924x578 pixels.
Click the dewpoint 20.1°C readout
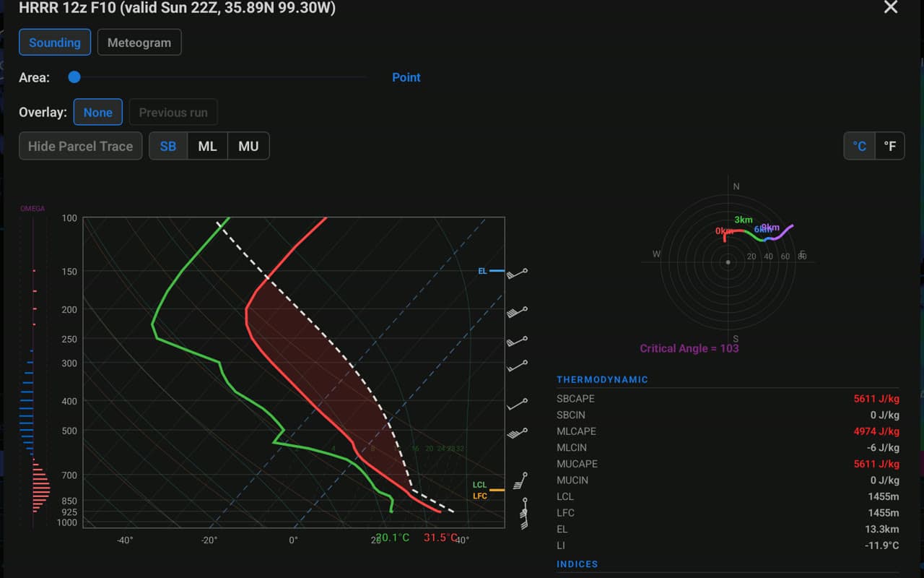coord(393,538)
